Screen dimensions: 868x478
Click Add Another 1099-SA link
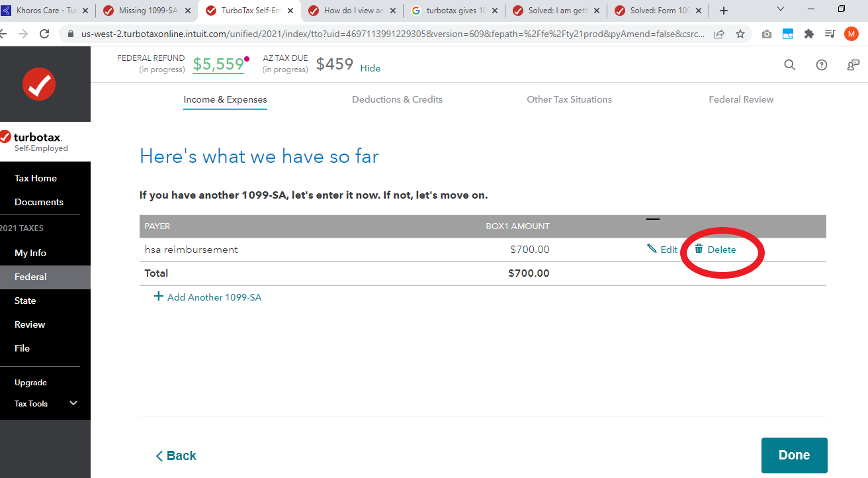coord(214,297)
